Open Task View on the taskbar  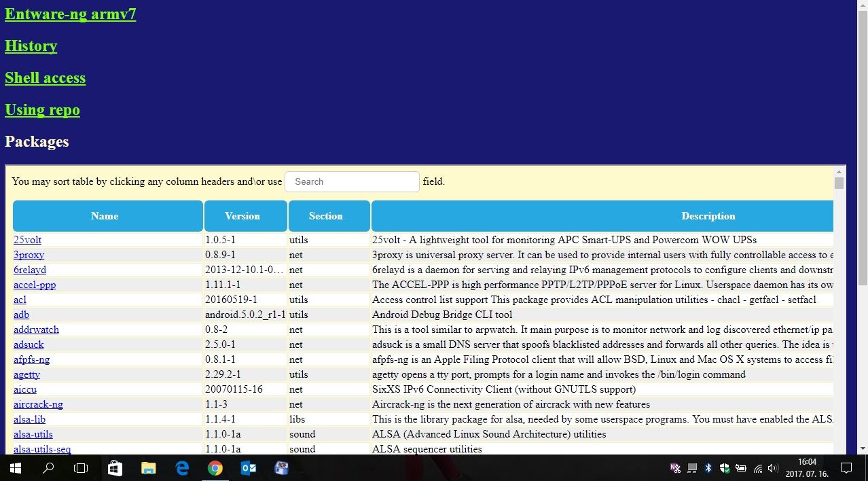[81, 468]
